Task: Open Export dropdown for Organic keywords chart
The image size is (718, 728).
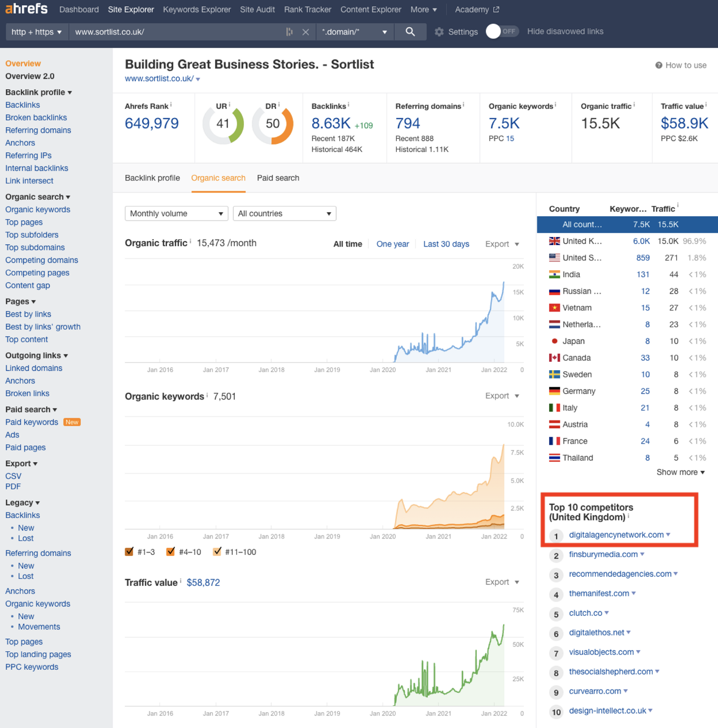Action: coord(502,396)
